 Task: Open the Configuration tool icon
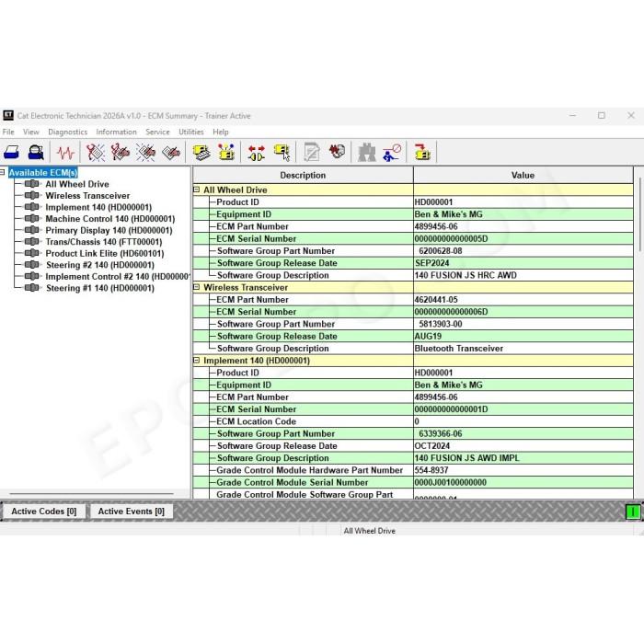[x=226, y=153]
